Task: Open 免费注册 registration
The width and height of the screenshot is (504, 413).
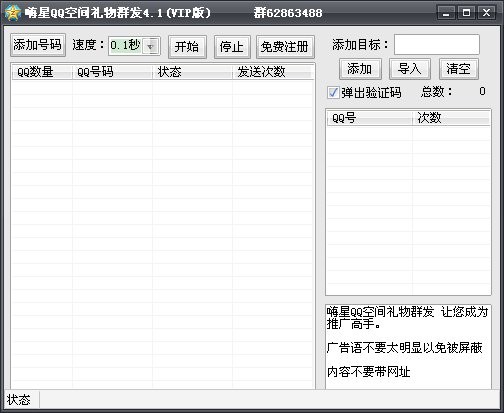Action: 285,47
